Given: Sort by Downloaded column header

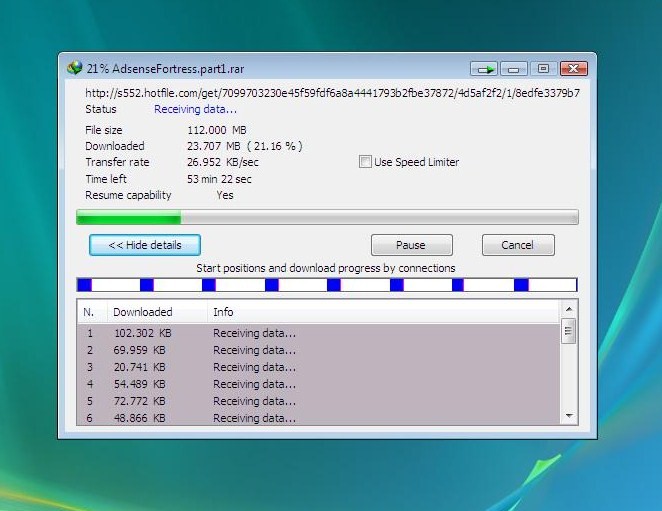Looking at the screenshot, I should click(157, 312).
